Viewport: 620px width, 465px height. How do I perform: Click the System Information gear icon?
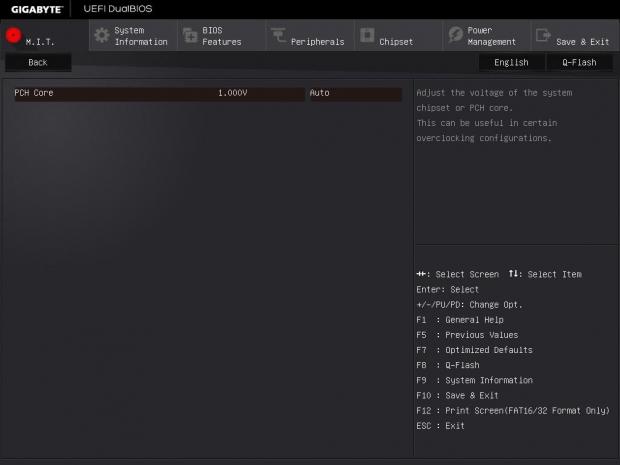[x=102, y=35]
